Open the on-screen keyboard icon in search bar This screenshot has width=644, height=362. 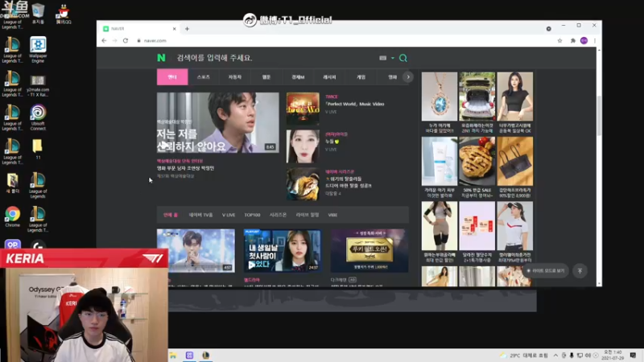click(x=383, y=58)
